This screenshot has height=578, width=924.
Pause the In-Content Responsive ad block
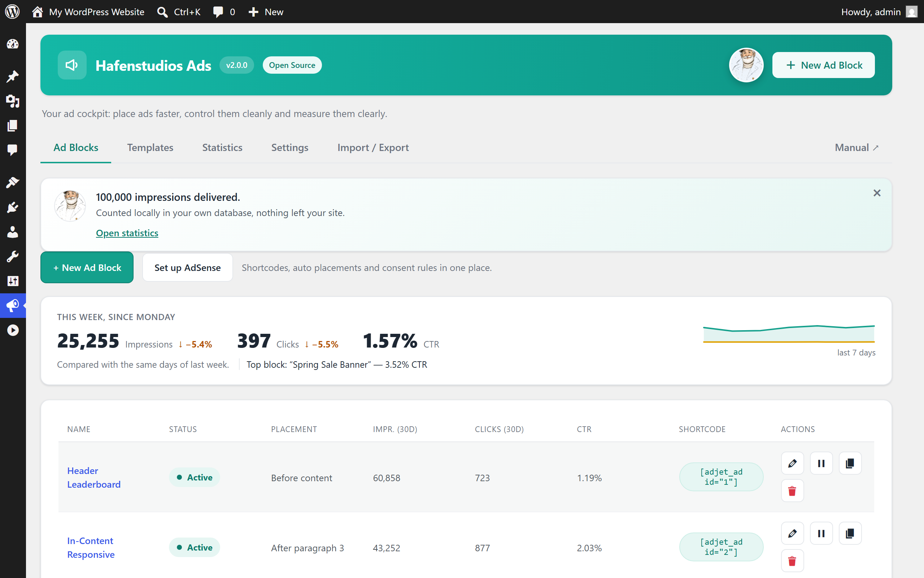click(821, 533)
